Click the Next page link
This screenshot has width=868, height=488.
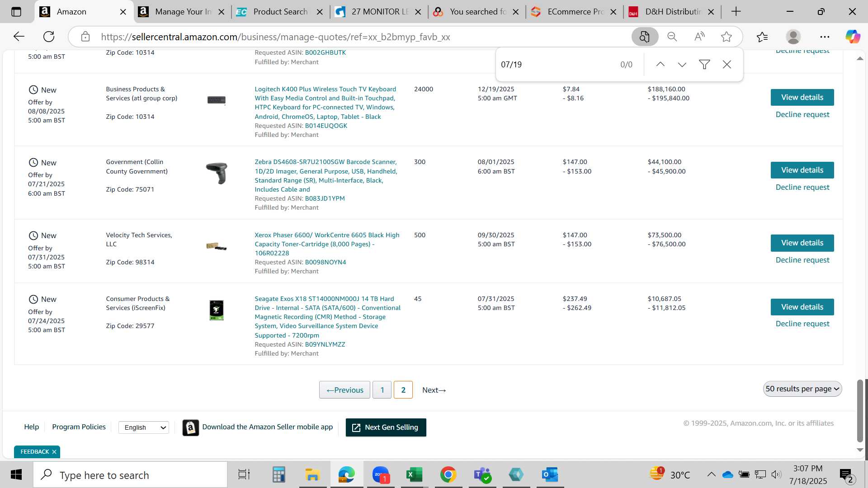tap(434, 390)
